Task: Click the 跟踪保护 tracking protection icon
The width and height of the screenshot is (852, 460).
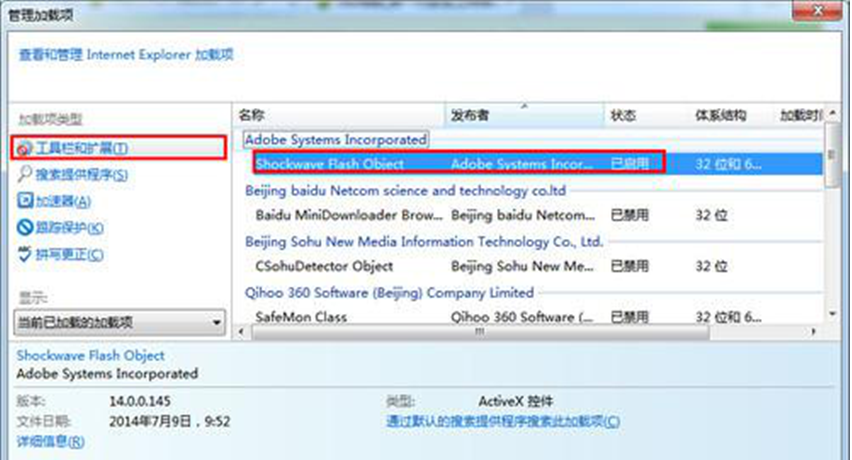Action: point(26,229)
